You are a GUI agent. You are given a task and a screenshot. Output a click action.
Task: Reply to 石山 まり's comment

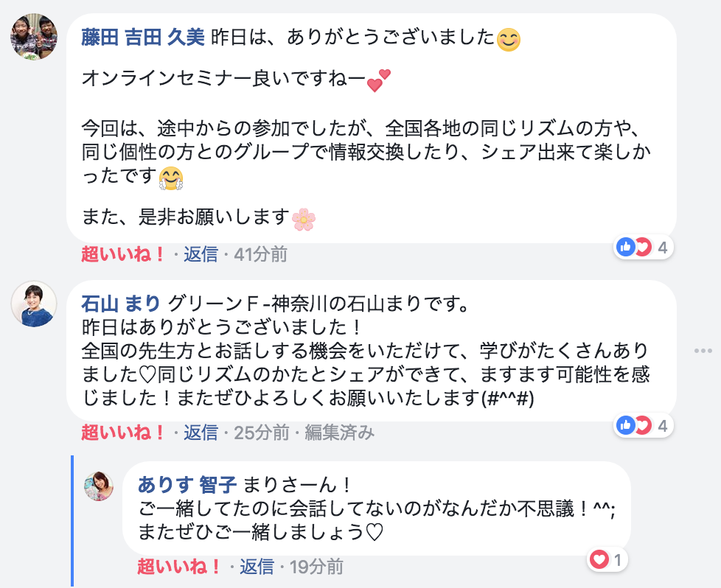coord(201,433)
